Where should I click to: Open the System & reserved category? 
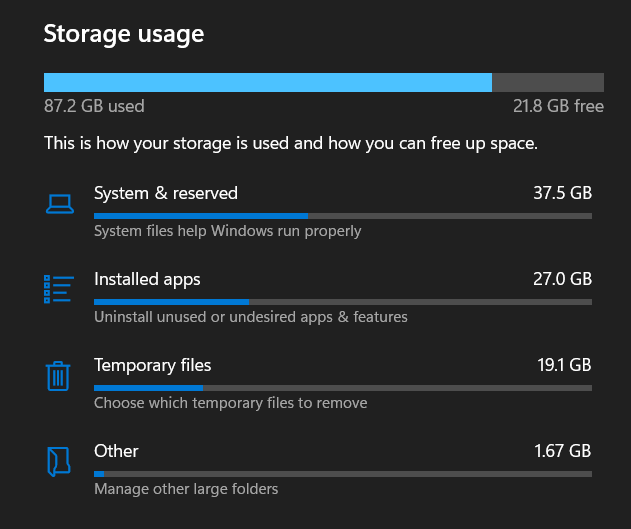(166, 193)
